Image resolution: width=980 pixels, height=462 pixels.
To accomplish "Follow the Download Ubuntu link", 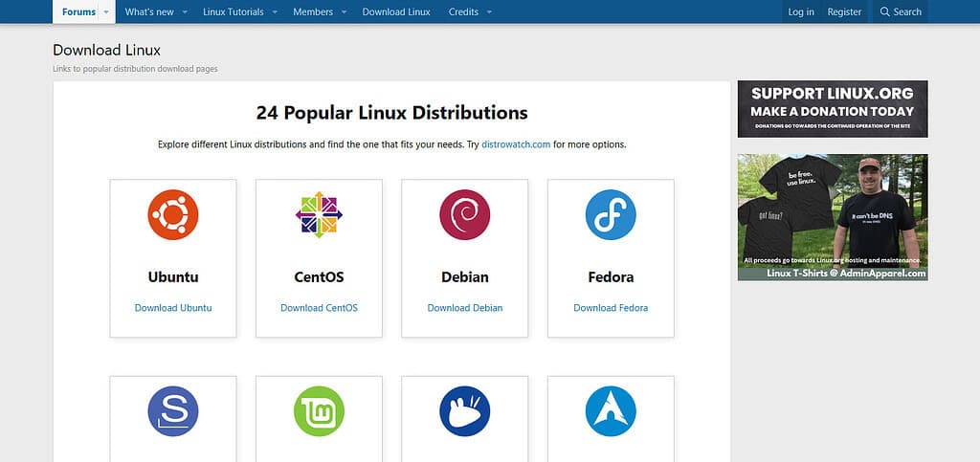I will point(173,308).
